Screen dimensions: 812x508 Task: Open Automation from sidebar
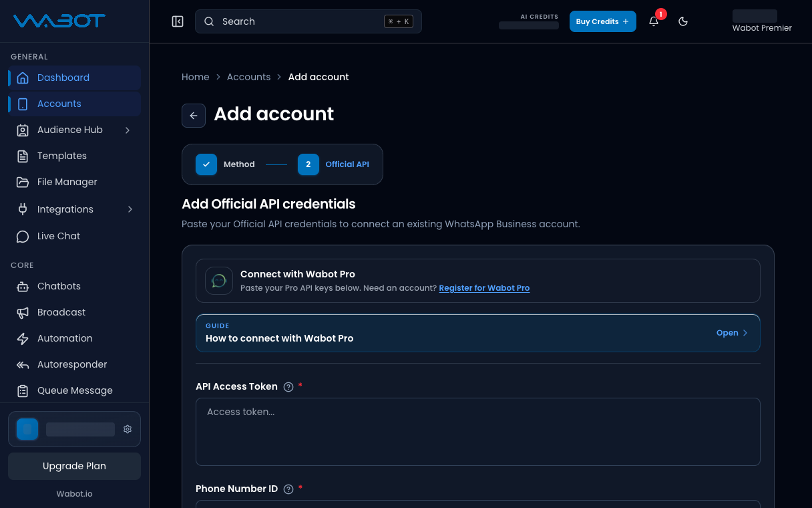point(74,338)
